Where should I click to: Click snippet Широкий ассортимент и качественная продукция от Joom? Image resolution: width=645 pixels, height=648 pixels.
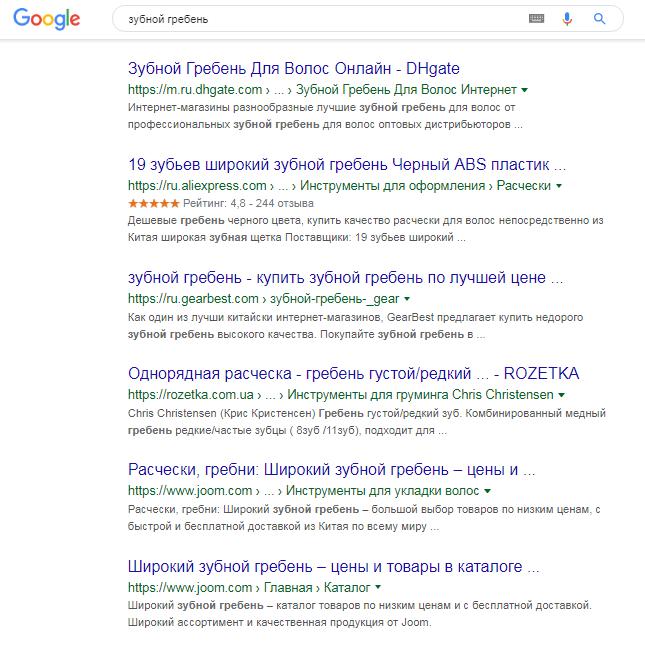coord(279,622)
